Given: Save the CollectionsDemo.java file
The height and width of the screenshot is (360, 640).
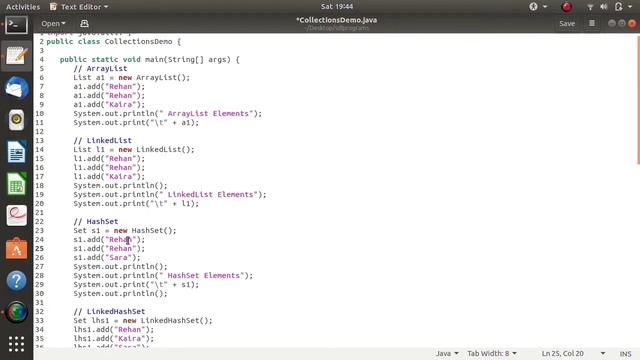Looking at the screenshot, I should (567, 24).
